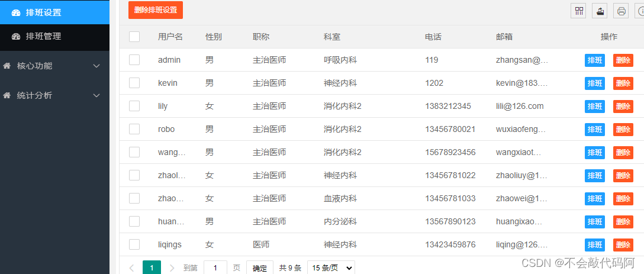Open 排班设置 in the sidebar
644x274 pixels.
[54, 12]
